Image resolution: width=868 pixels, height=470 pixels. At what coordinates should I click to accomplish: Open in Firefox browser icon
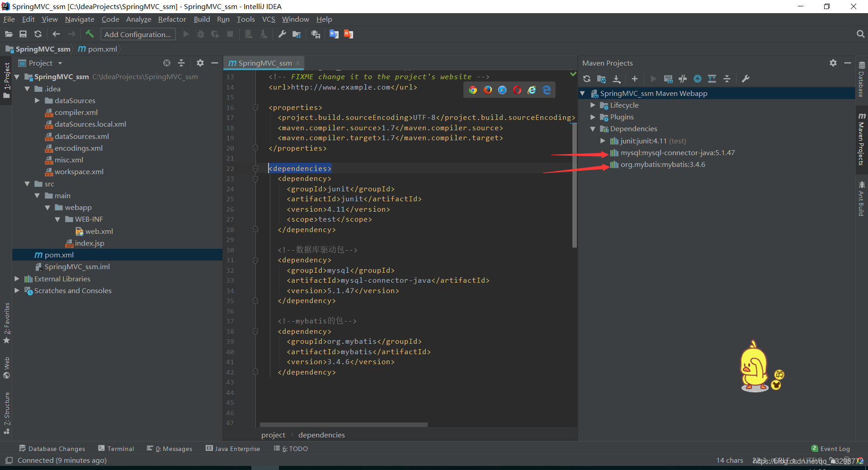click(488, 90)
